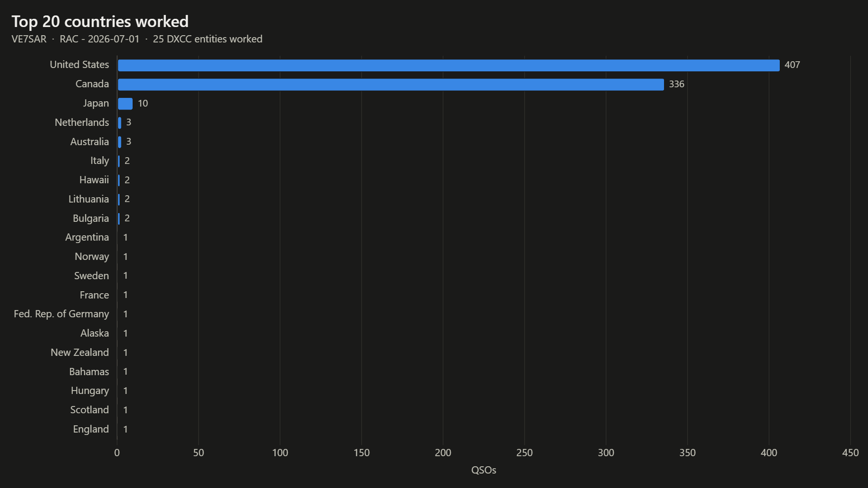
Task: Select the Canada bar with 336 QSOs
Action: 391,84
